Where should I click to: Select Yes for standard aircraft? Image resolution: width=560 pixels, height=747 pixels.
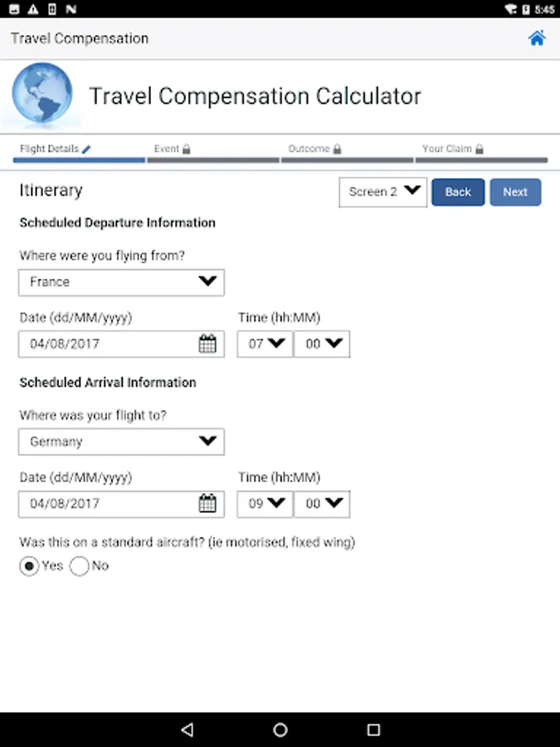pos(30,566)
